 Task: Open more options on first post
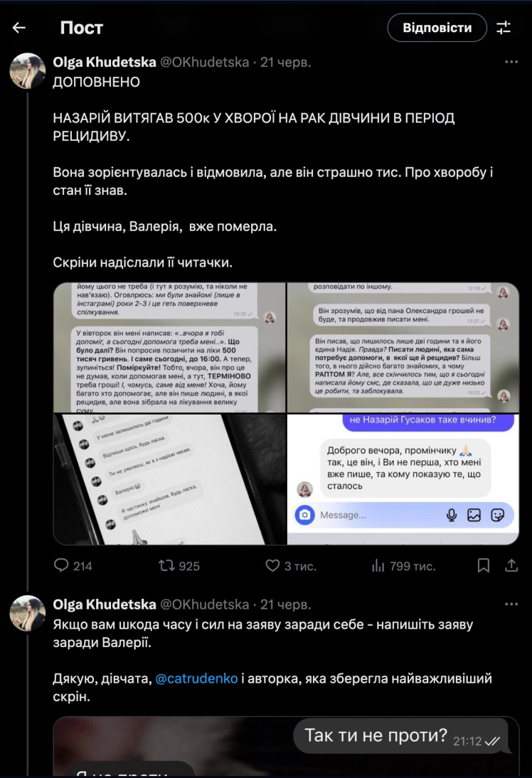pos(511,62)
